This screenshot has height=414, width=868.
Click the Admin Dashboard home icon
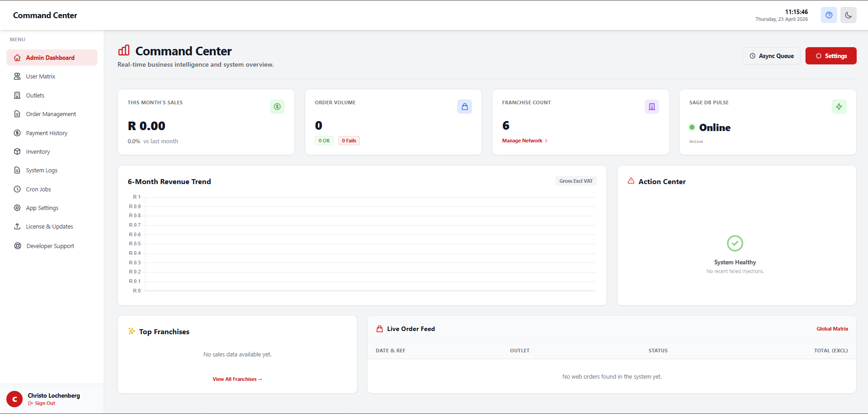click(x=17, y=58)
